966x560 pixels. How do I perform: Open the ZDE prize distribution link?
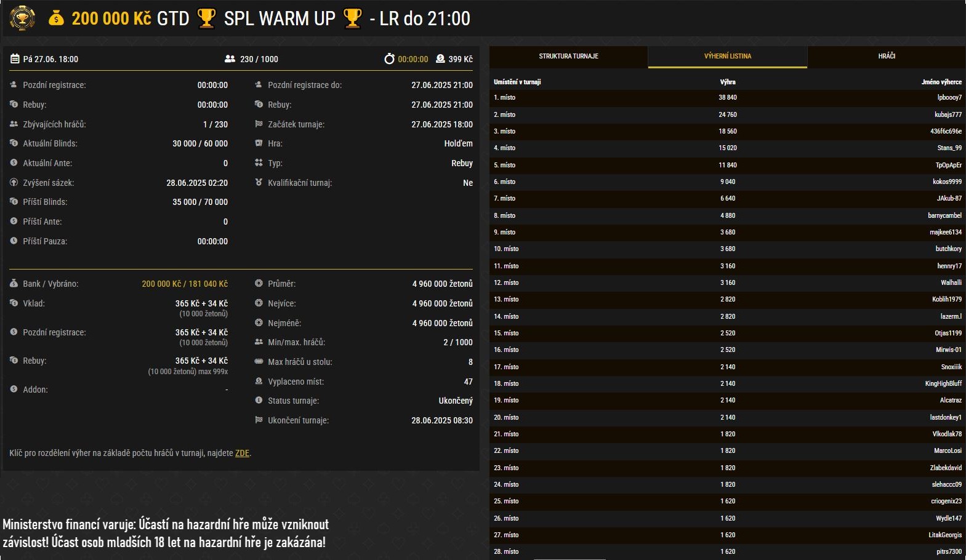242,453
